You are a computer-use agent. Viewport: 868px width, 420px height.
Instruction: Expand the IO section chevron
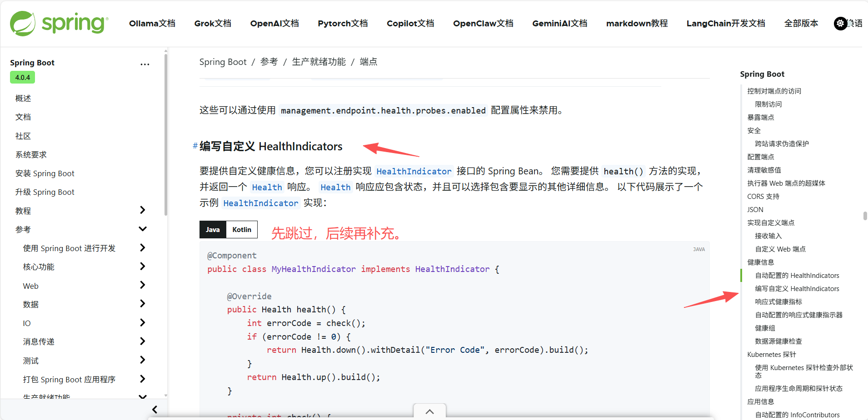coord(142,322)
